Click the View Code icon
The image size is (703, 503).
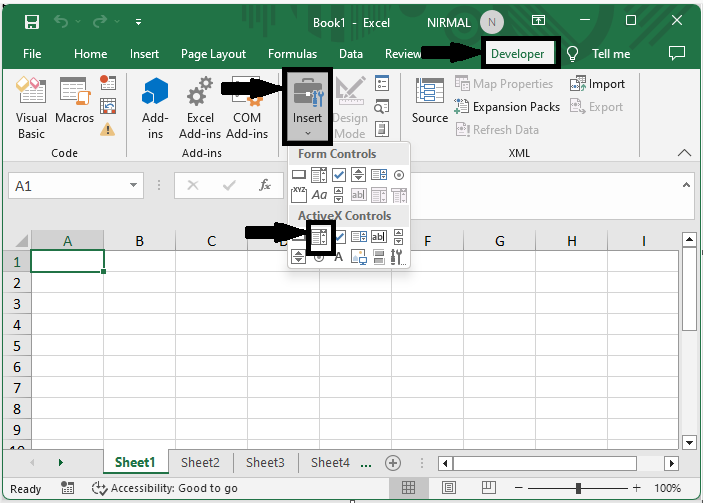[382, 106]
